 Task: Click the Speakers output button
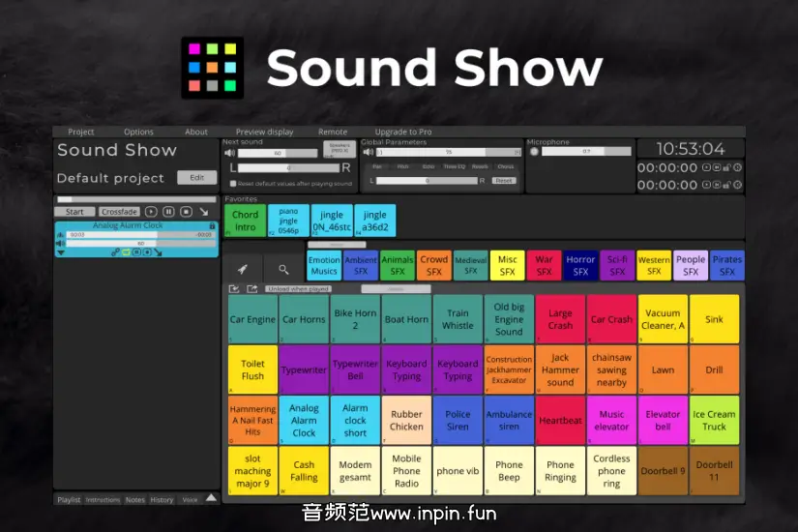(x=340, y=149)
